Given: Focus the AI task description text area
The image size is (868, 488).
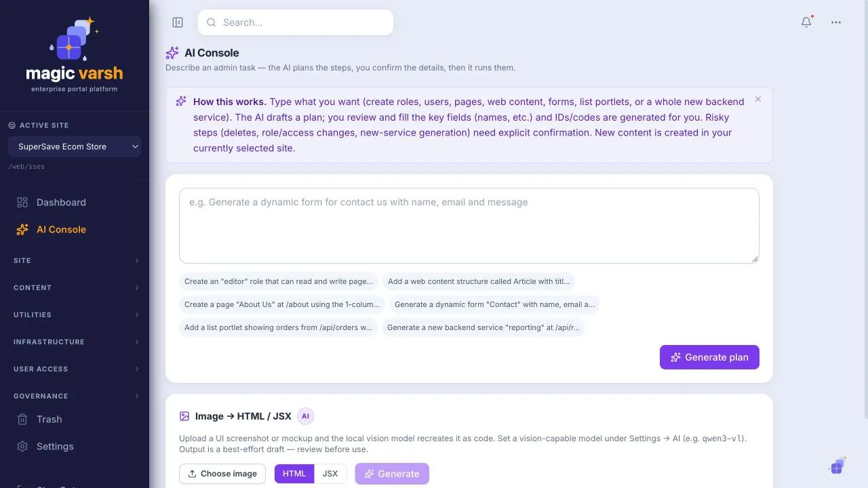Looking at the screenshot, I should coord(469,226).
